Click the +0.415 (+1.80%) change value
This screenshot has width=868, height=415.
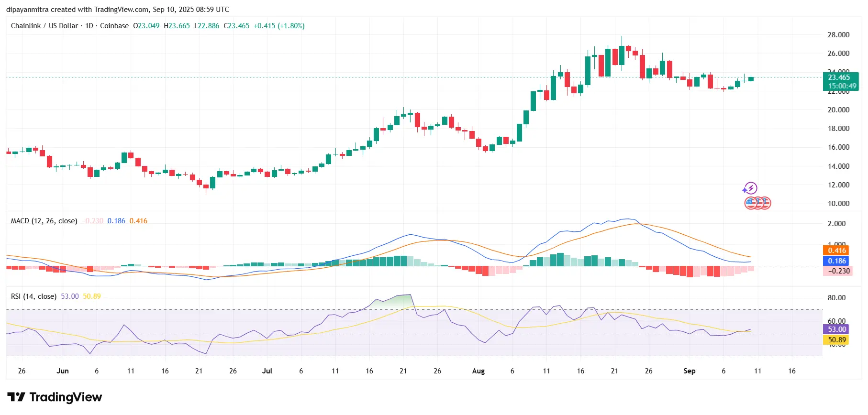[x=279, y=26]
